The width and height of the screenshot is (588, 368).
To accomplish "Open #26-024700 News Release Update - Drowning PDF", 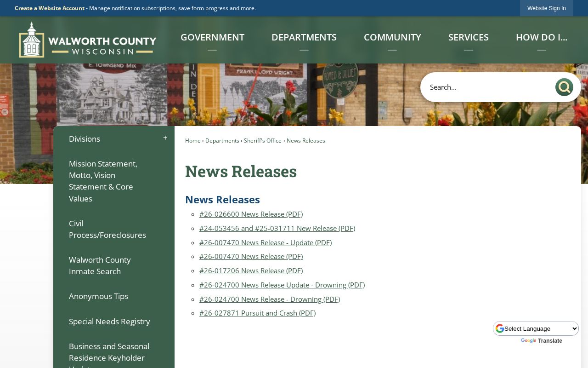I will coord(282,285).
